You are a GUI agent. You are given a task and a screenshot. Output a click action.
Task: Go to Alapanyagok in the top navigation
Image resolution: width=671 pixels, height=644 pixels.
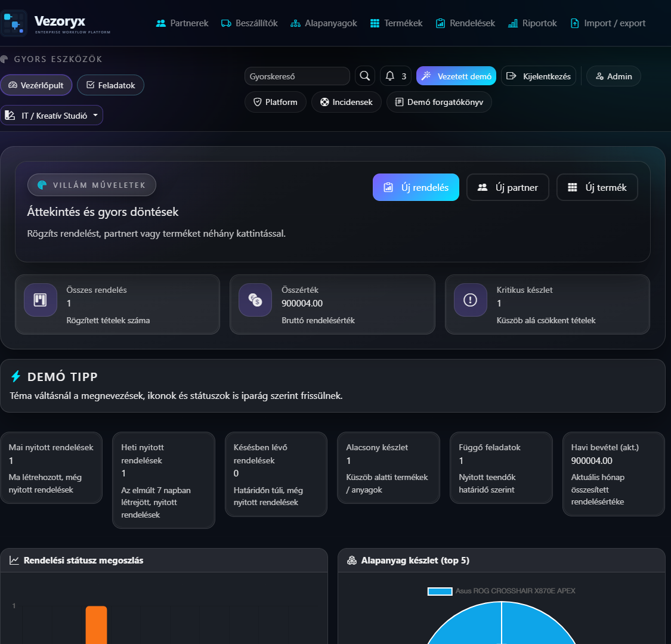pos(323,23)
